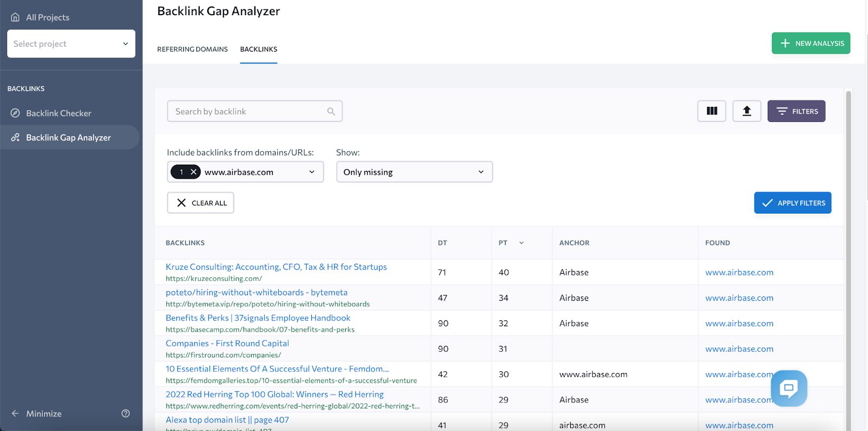This screenshot has height=431, width=868.
Task: Open https://firstround.com/companies/ URL
Action: [x=223, y=355]
